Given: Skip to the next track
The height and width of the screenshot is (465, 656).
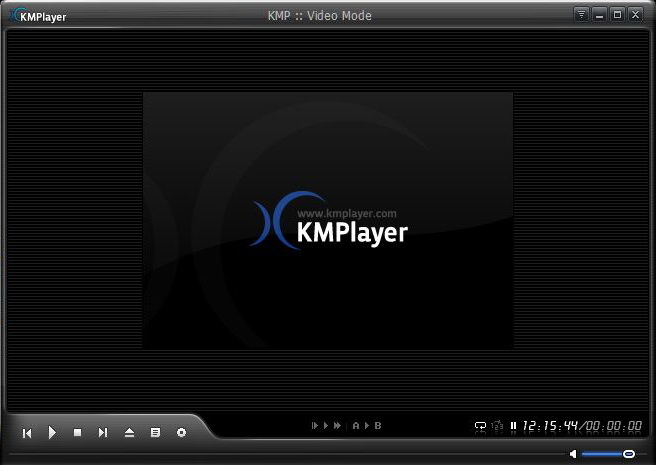Looking at the screenshot, I should pos(103,432).
